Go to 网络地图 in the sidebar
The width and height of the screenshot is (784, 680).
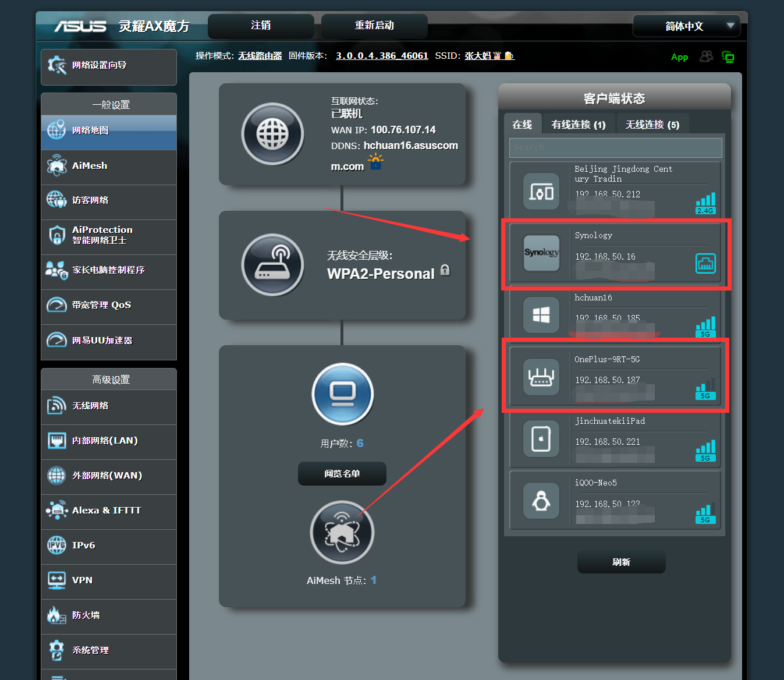point(109,132)
